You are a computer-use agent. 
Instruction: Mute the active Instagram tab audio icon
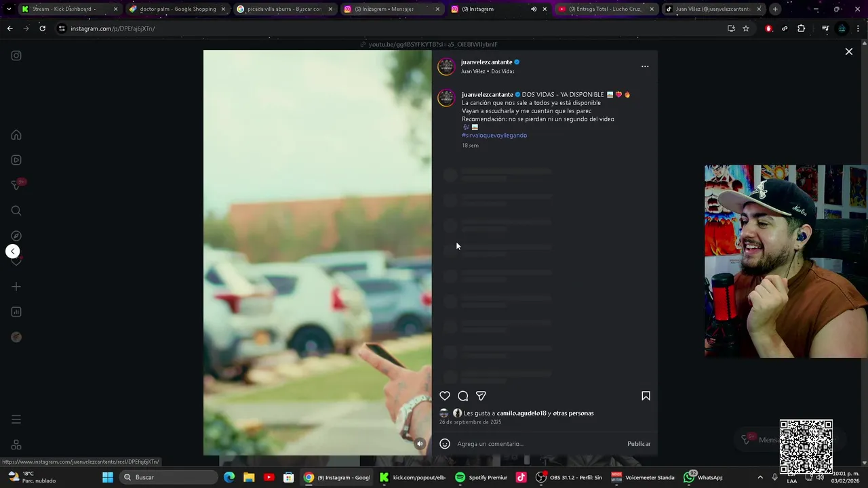[534, 9]
